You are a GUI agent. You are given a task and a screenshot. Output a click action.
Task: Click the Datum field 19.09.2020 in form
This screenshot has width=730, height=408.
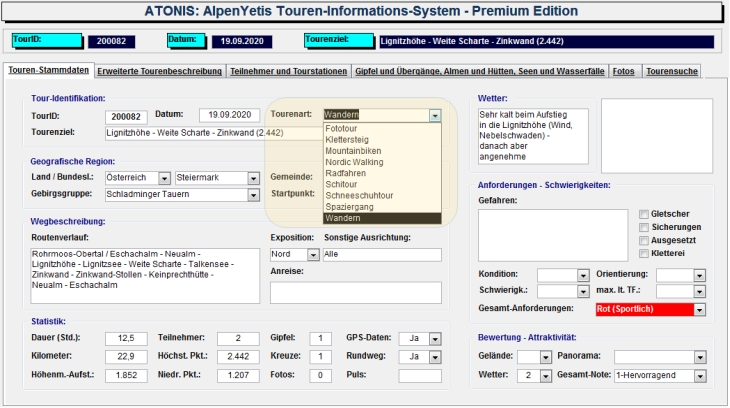click(230, 115)
